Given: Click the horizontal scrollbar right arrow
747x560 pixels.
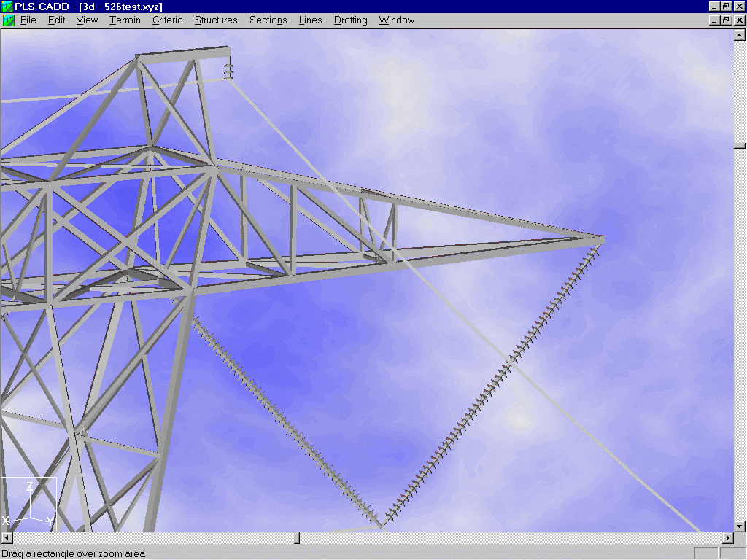Looking at the screenshot, I should point(728,537).
